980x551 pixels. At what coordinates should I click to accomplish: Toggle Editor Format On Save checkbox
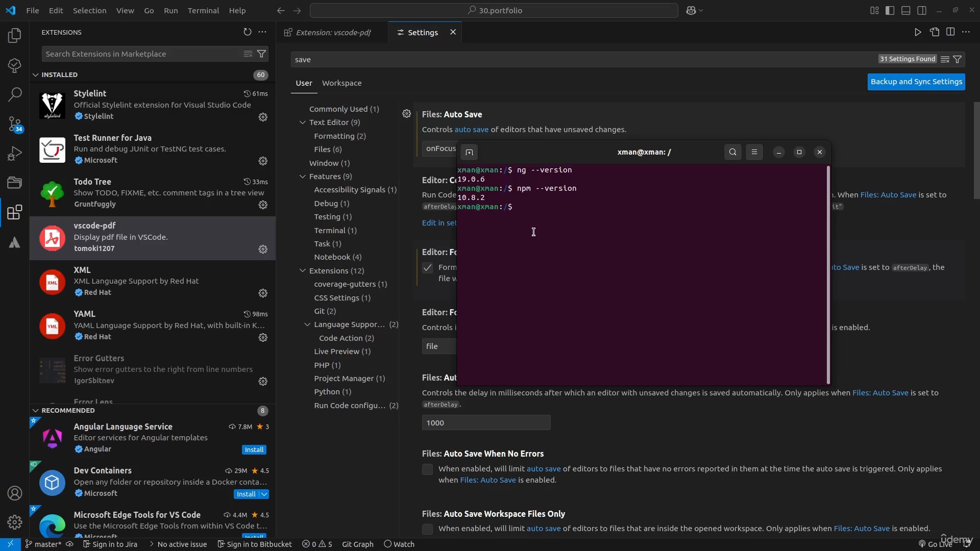pos(427,268)
